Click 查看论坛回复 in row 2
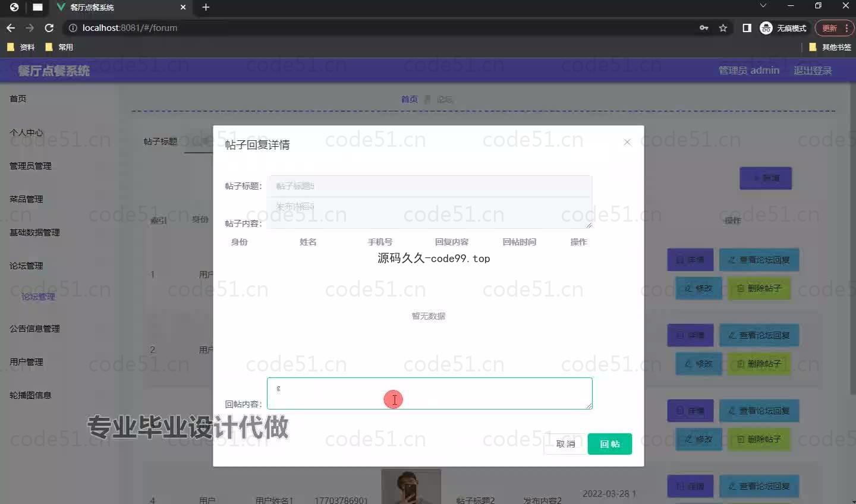856x504 pixels. pyautogui.click(x=759, y=335)
